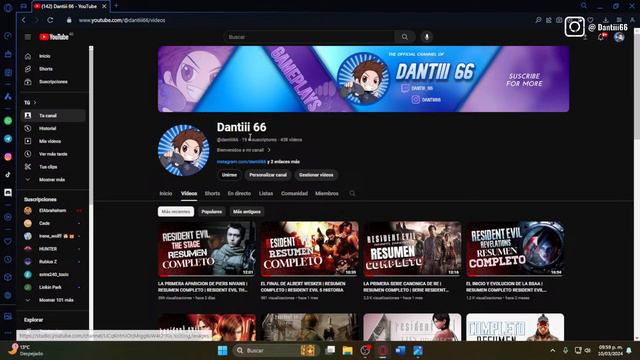Open Resident Evil The Stage thumbnail
Image resolution: width=640 pixels, height=360 pixels.
(207, 249)
